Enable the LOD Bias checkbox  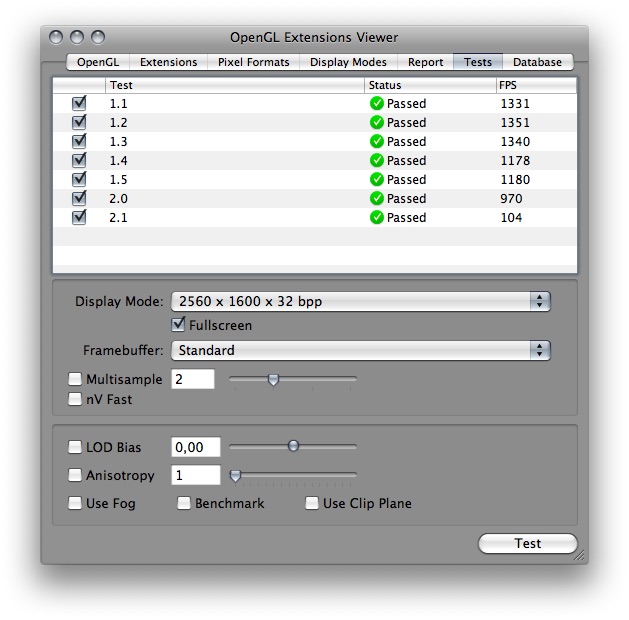(75, 447)
